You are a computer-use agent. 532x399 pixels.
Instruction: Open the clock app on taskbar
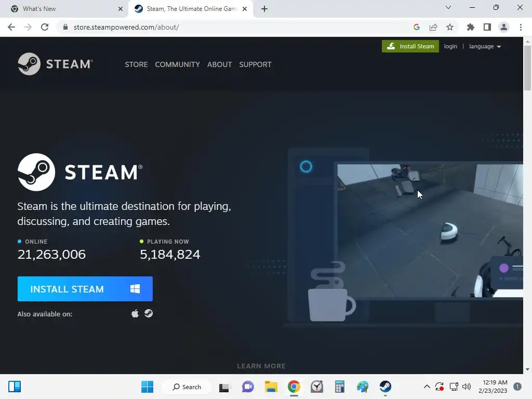(x=317, y=387)
